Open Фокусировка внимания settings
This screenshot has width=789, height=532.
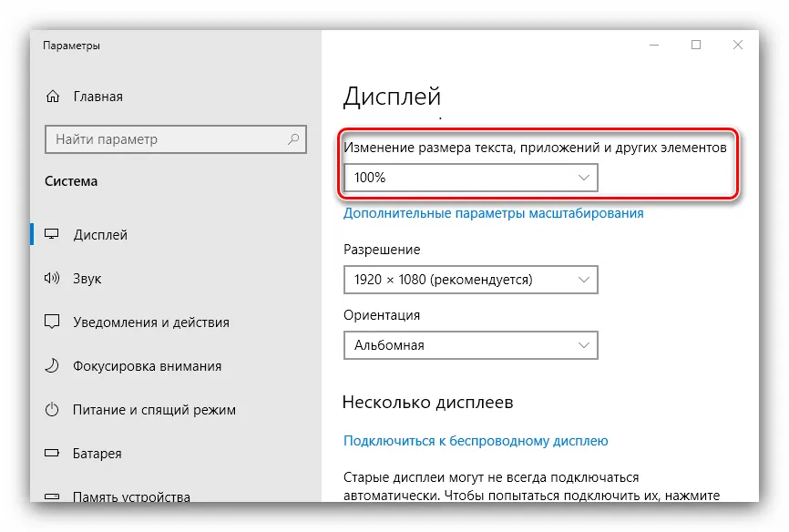click(147, 366)
